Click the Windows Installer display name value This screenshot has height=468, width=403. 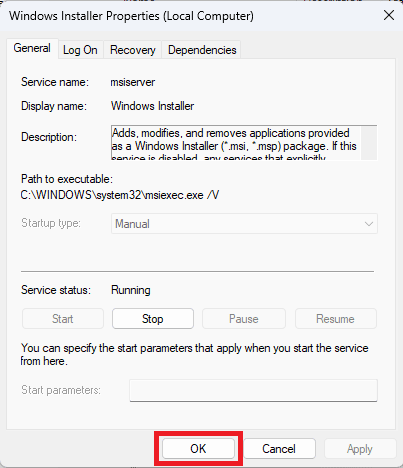click(152, 106)
